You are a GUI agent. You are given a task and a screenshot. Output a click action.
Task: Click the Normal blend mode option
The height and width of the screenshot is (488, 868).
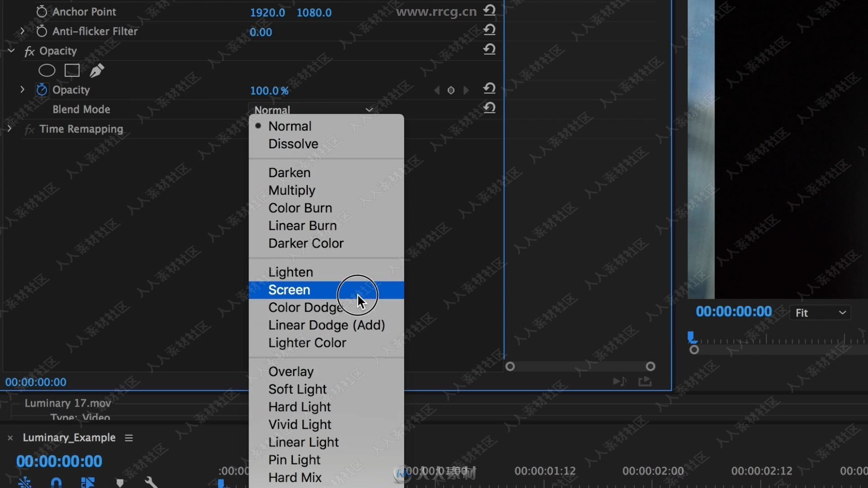pos(290,126)
